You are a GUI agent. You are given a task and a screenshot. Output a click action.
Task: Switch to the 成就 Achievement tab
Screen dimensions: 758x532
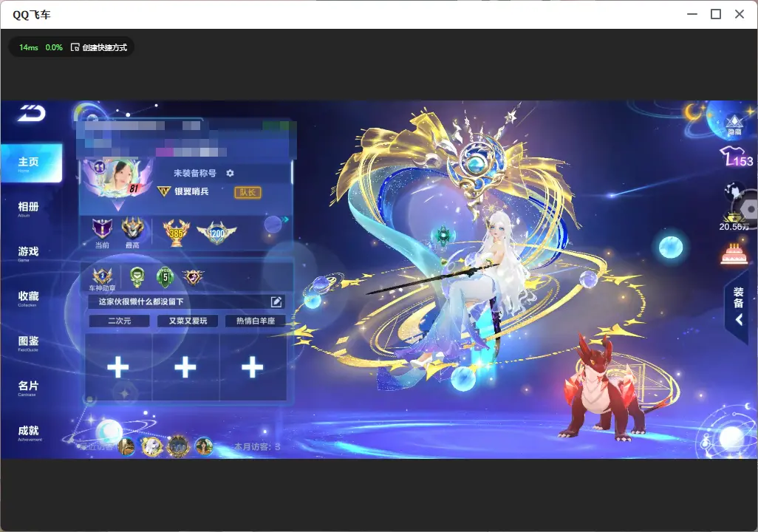click(30, 432)
